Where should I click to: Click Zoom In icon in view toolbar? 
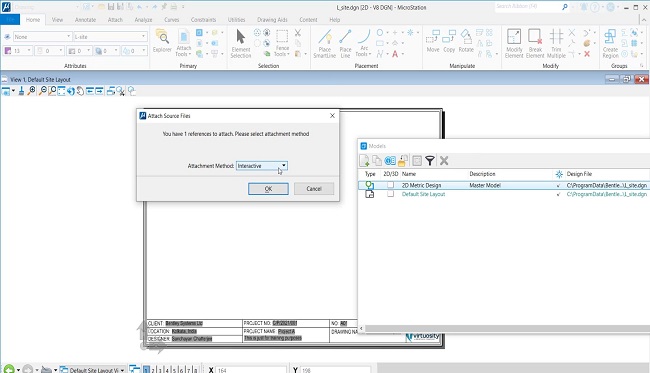[x=32, y=91]
